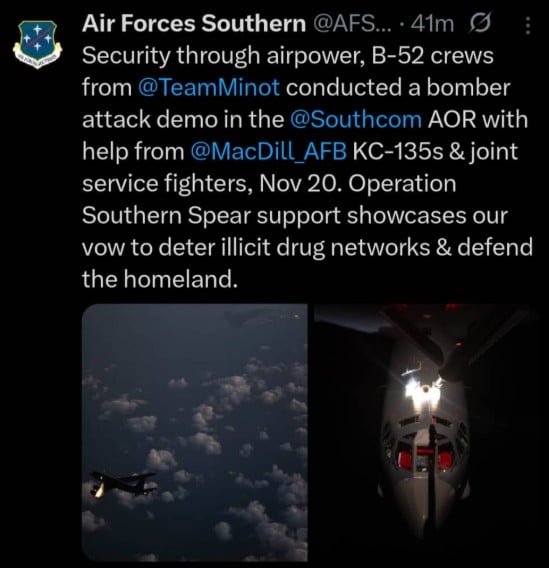Screen dimensions: 549x568
Task: Open the 41m timestamp link
Action: pyautogui.click(x=433, y=24)
